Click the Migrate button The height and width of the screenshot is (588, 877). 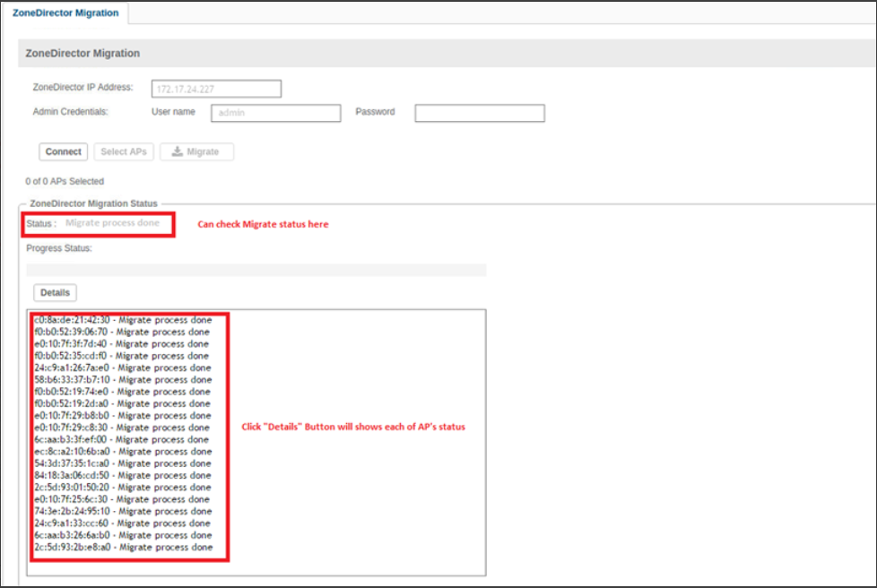pos(196,151)
